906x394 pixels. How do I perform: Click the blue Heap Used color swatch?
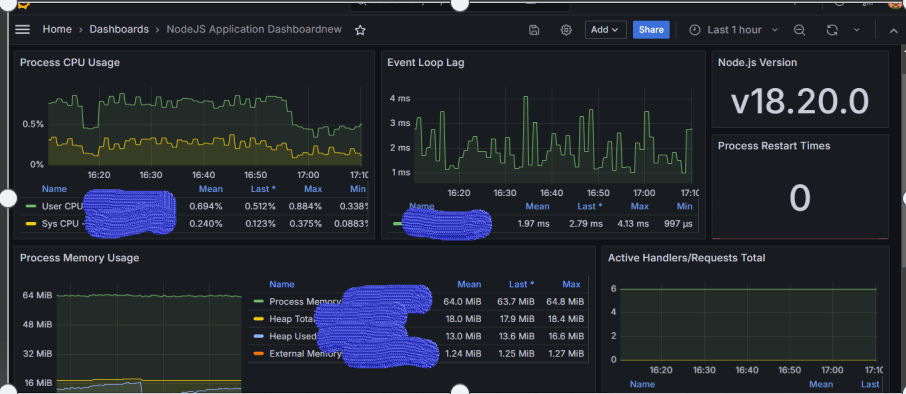click(x=259, y=336)
